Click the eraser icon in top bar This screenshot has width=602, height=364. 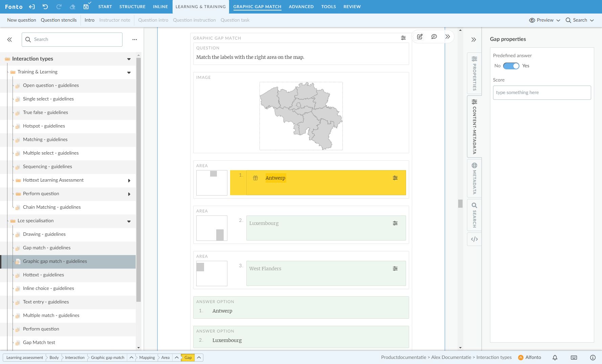tap(72, 7)
